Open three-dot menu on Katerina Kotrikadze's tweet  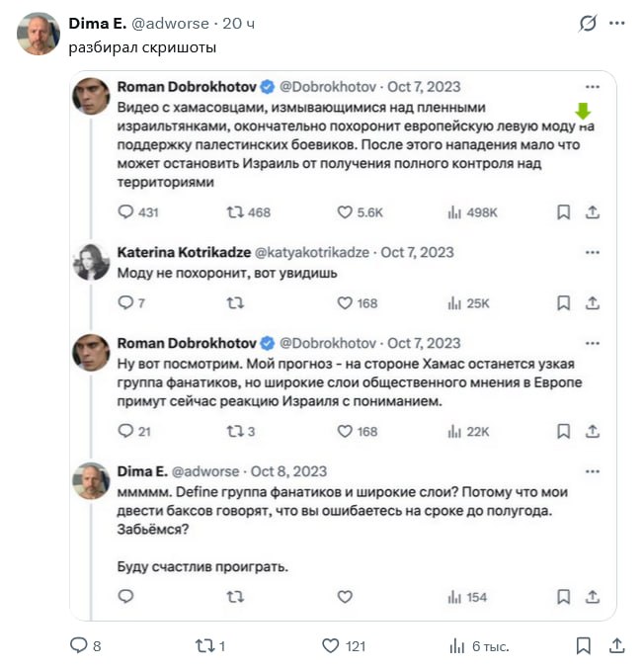point(592,252)
